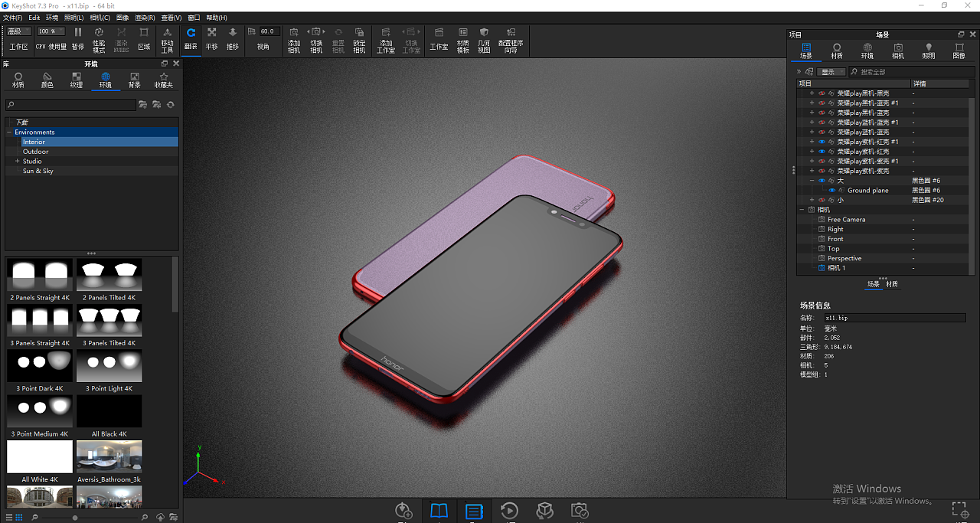
Task: Open the Library book icon in bottom bar
Action: (x=439, y=511)
